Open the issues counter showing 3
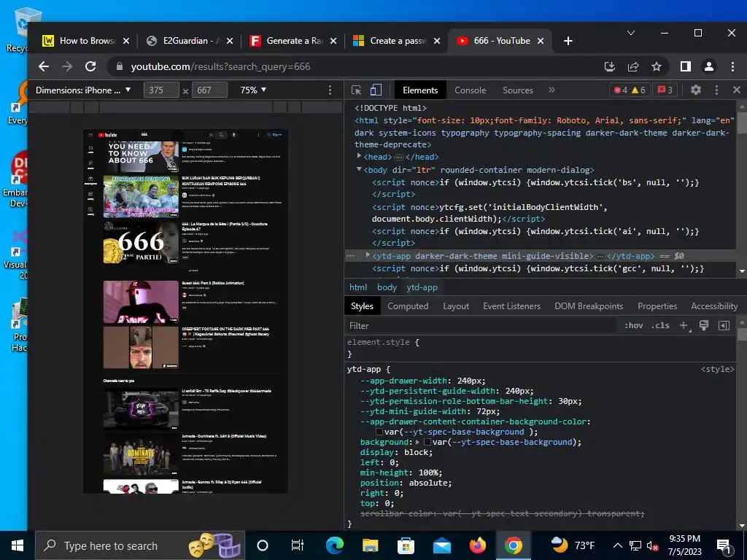Image resolution: width=747 pixels, height=560 pixels. (x=665, y=90)
